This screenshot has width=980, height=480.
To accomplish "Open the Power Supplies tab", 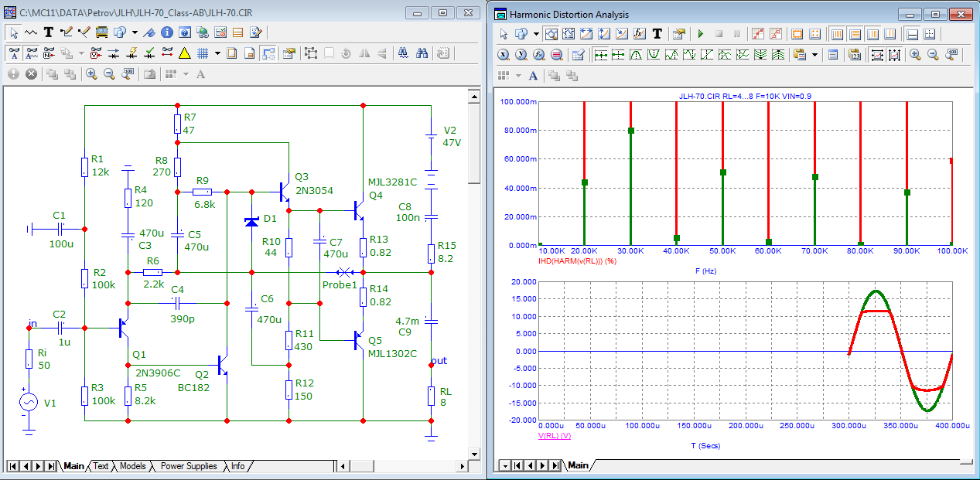I will (x=188, y=466).
